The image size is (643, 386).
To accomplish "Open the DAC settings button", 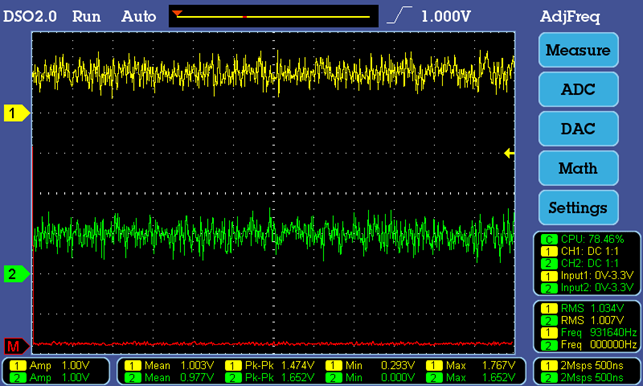I will click(578, 129).
